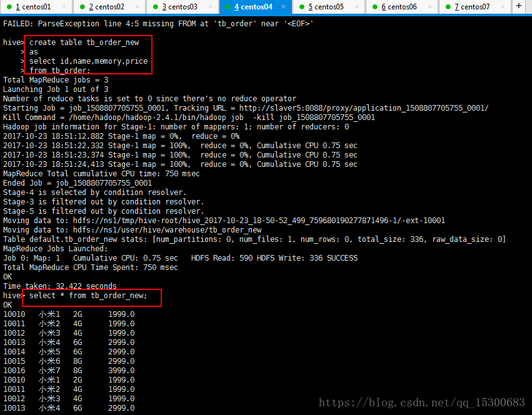Click 'Time taken: 32.422 seconds' line
Screen dimensions: 532x415
tap(60, 286)
